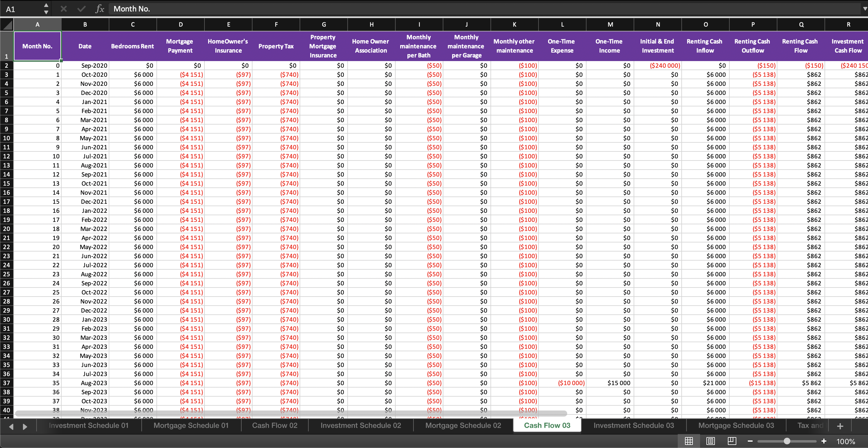
Task: Select column D header
Action: pyautogui.click(x=181, y=24)
